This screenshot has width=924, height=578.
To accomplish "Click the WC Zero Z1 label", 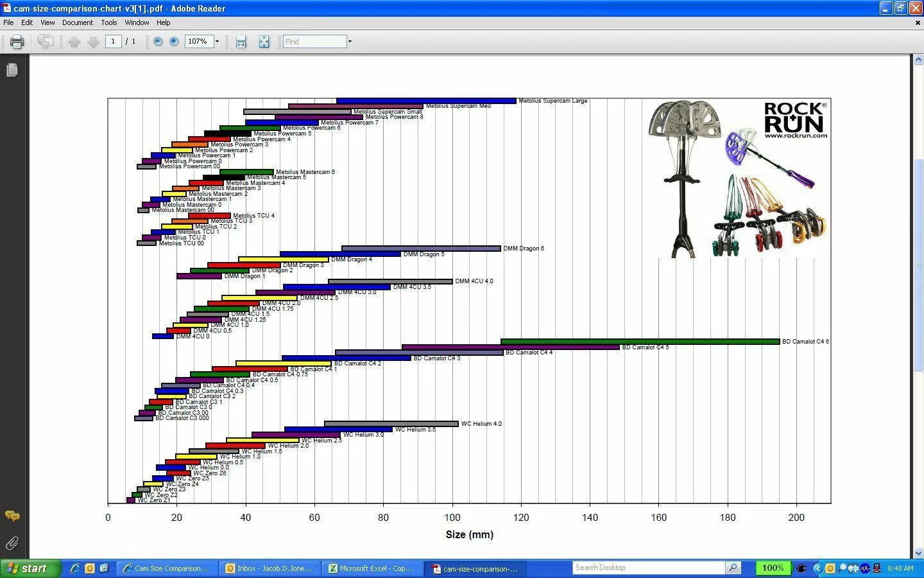I will point(154,500).
